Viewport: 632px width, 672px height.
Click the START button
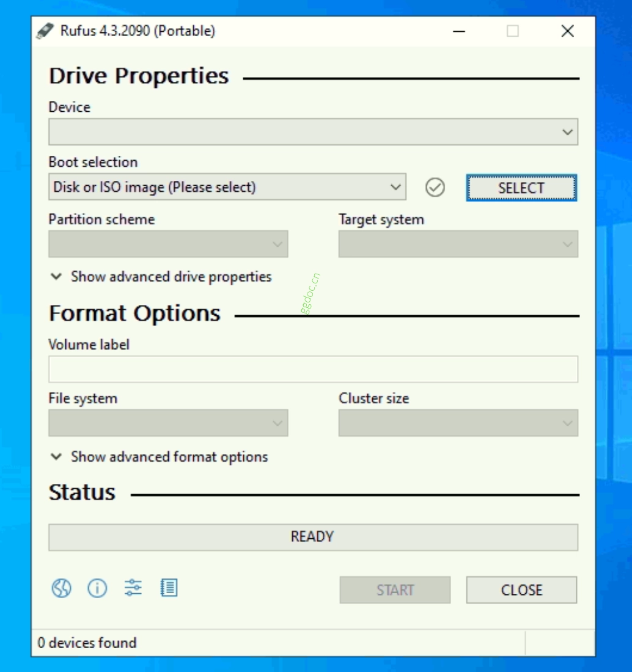[395, 590]
